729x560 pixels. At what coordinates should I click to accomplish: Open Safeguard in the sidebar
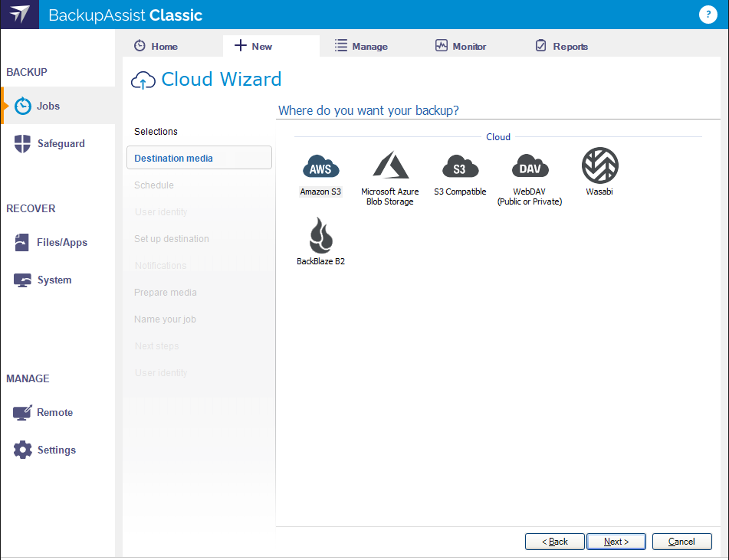57,143
